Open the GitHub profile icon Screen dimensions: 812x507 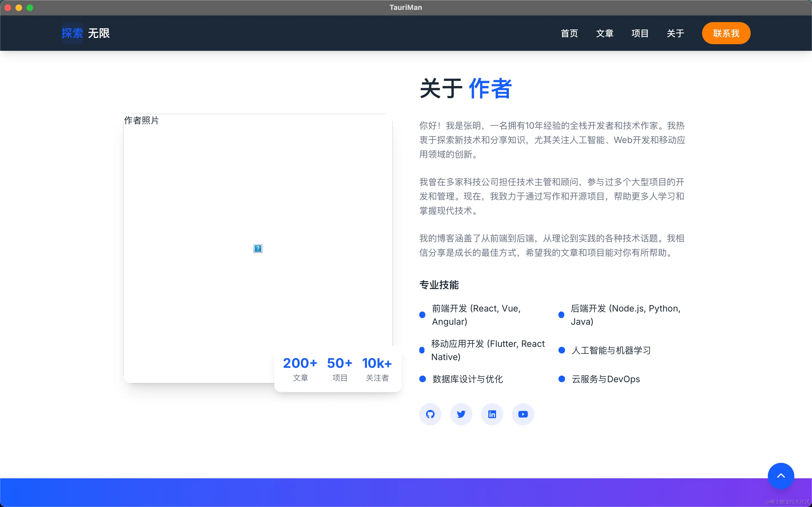click(x=430, y=414)
